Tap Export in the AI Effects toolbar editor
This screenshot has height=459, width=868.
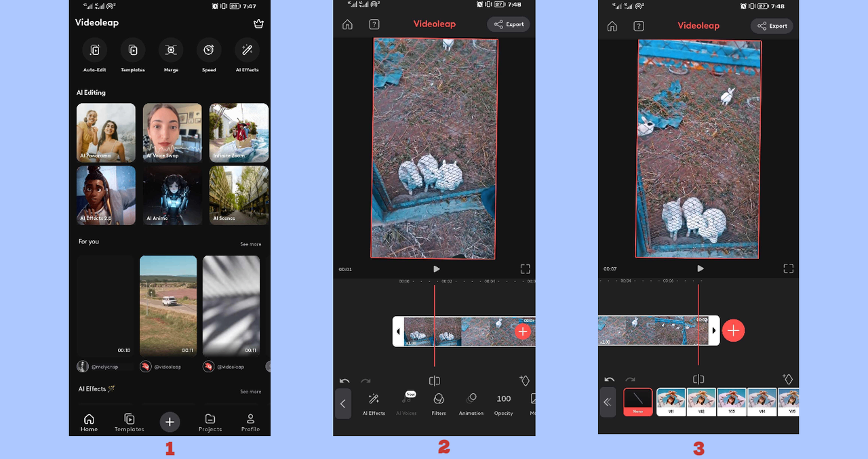coord(509,24)
